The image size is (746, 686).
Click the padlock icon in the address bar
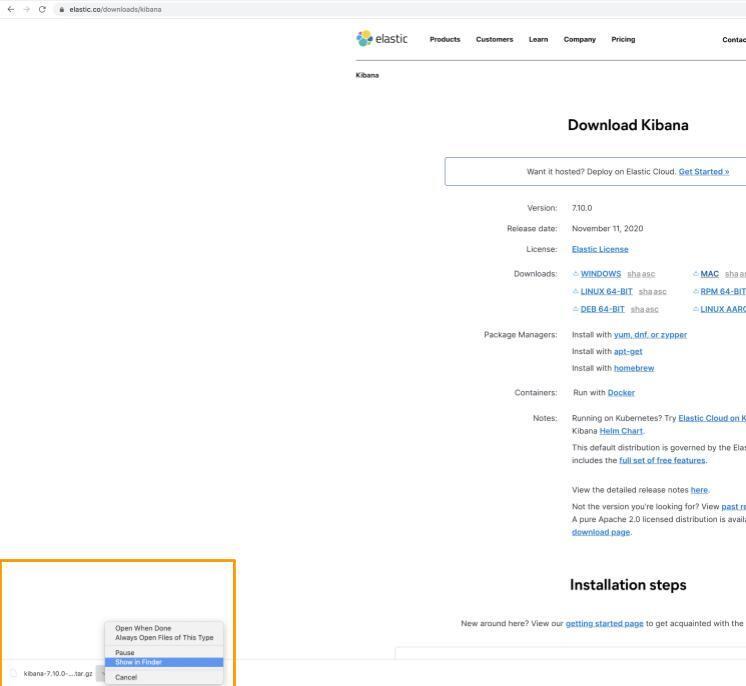[x=61, y=10]
